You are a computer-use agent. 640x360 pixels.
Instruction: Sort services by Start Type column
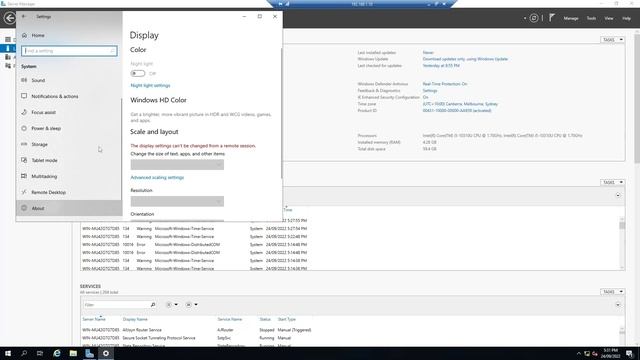(287, 319)
